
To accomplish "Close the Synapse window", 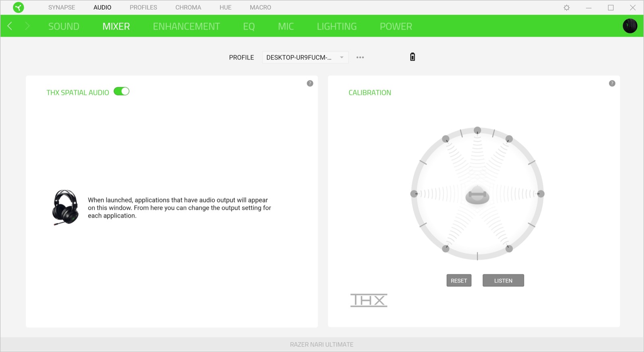I will (633, 8).
